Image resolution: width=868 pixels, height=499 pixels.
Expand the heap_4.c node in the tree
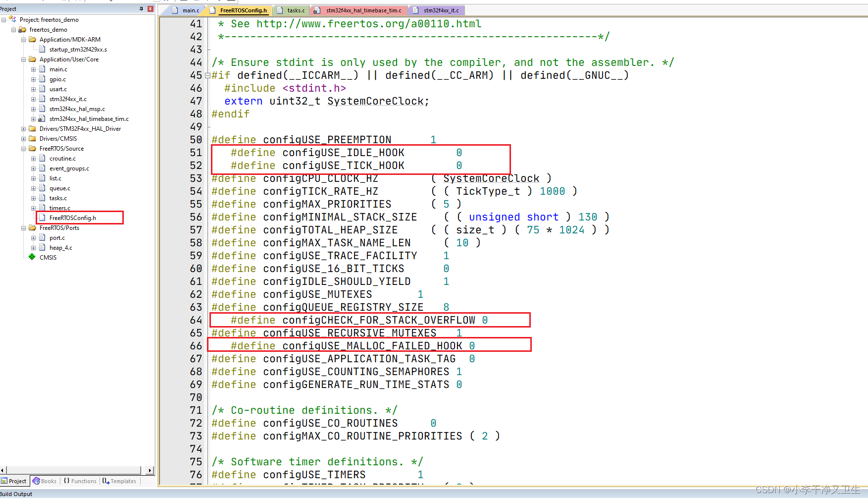click(x=33, y=248)
